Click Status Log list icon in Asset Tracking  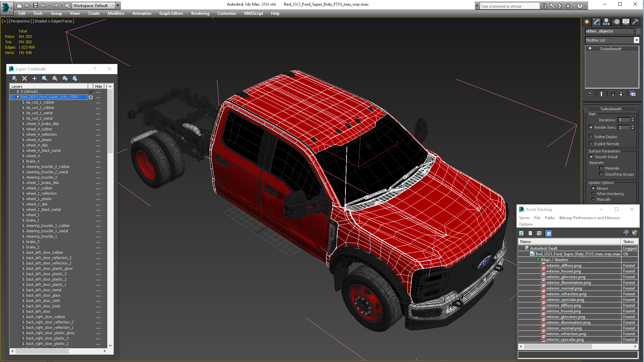530,233
